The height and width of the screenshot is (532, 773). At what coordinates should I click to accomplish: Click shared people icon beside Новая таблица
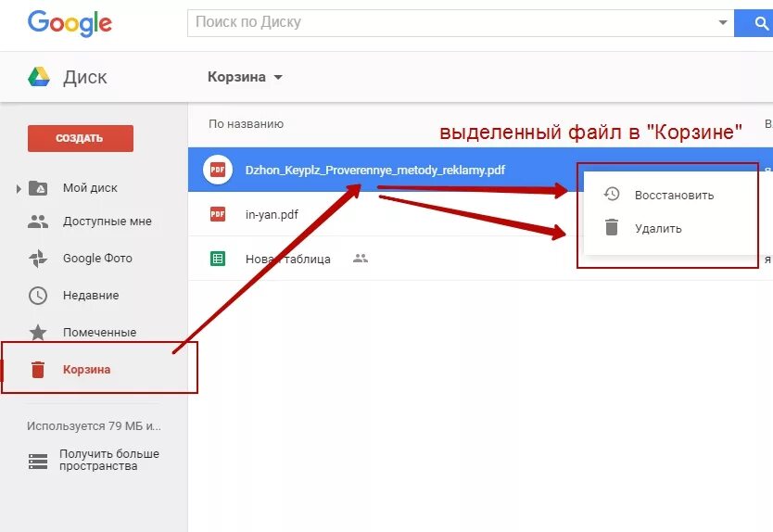tap(361, 259)
